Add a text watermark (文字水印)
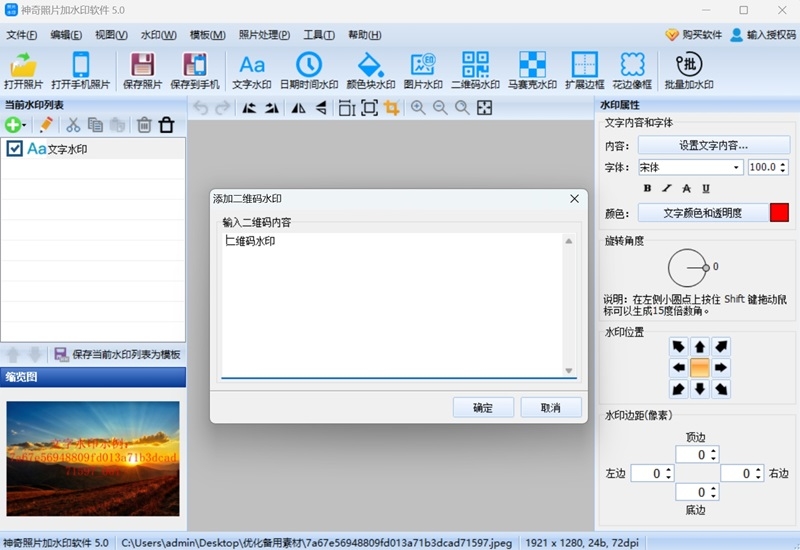Viewport: 800px width, 550px height. point(252,71)
